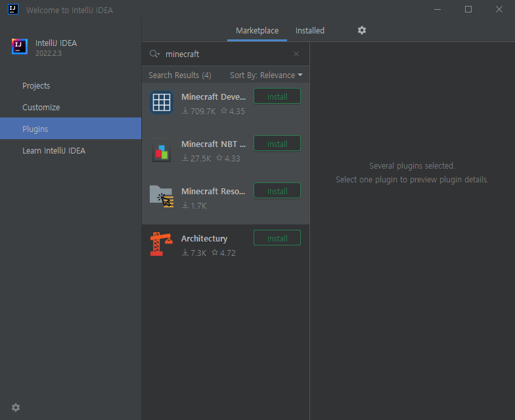
Task: Open Learn IntelliJ IDEA section
Action: pyautogui.click(x=71, y=151)
